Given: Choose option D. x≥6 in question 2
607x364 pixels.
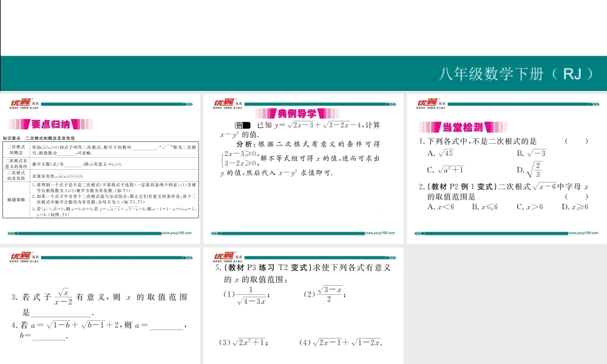Looking at the screenshot, I should [x=575, y=207].
